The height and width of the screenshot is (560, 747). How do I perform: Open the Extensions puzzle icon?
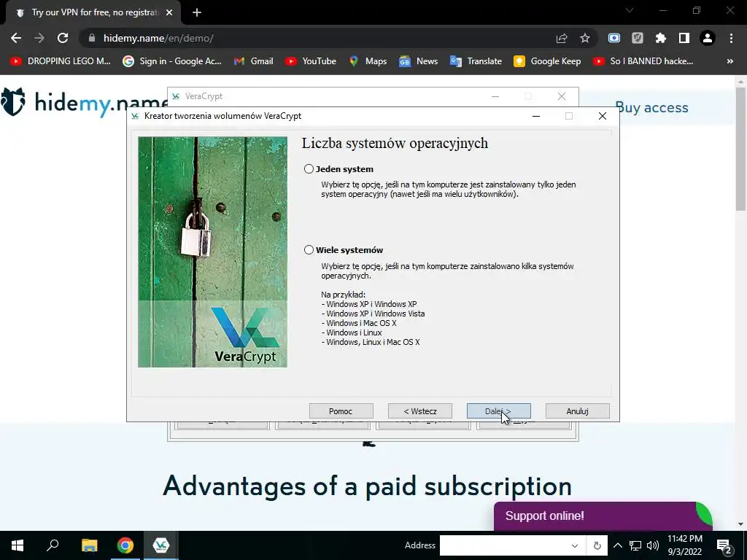tap(661, 38)
